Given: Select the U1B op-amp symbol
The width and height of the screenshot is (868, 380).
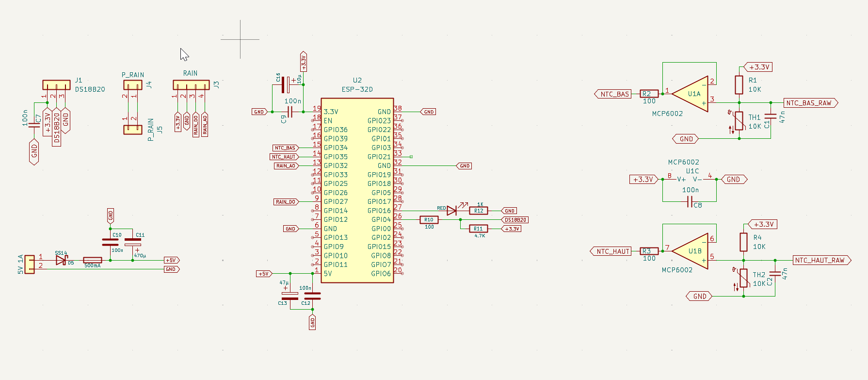Looking at the screenshot, I should 691,251.
